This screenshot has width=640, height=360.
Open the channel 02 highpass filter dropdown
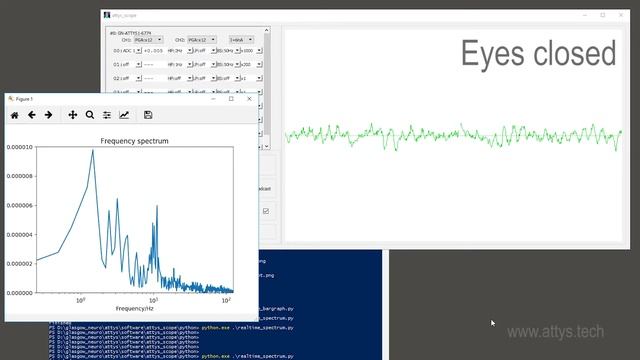[180, 78]
